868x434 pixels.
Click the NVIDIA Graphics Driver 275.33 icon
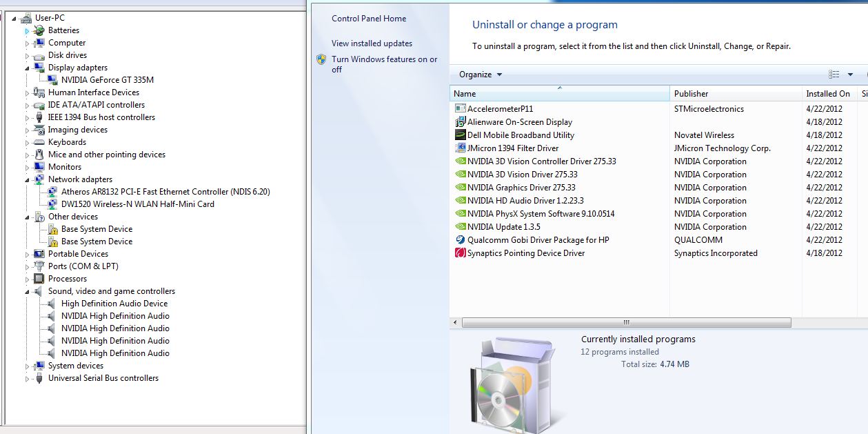pos(461,188)
